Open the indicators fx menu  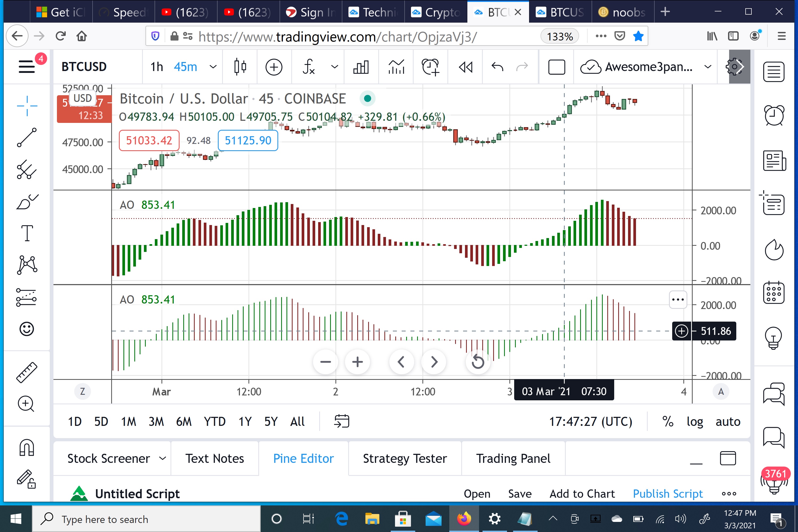(309, 66)
